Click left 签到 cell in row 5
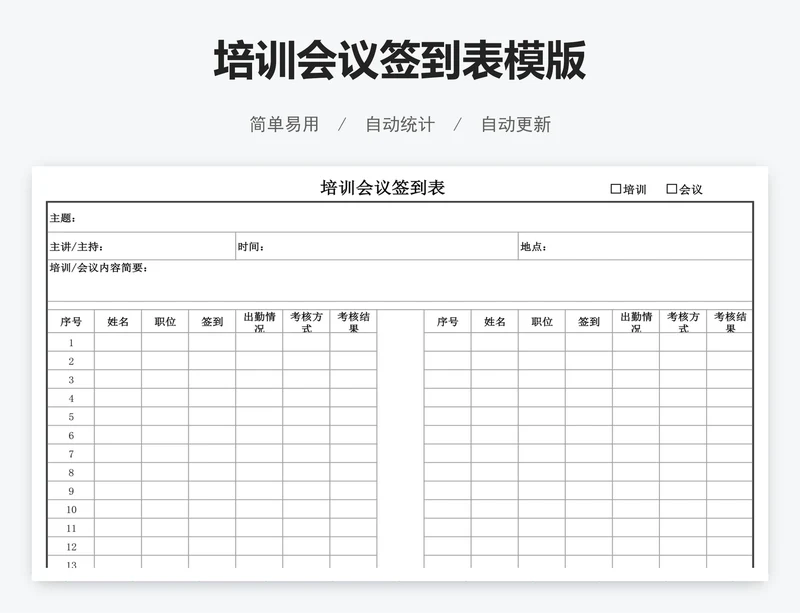The width and height of the screenshot is (800, 613). tap(212, 416)
